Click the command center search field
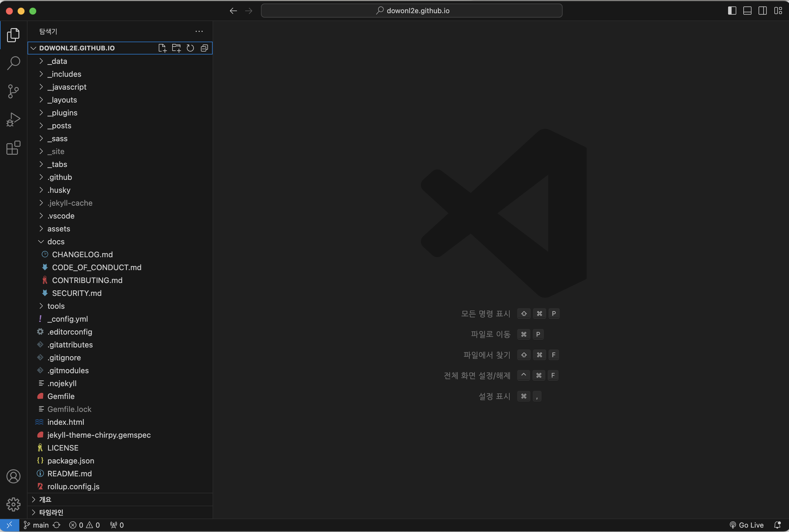 pyautogui.click(x=411, y=11)
